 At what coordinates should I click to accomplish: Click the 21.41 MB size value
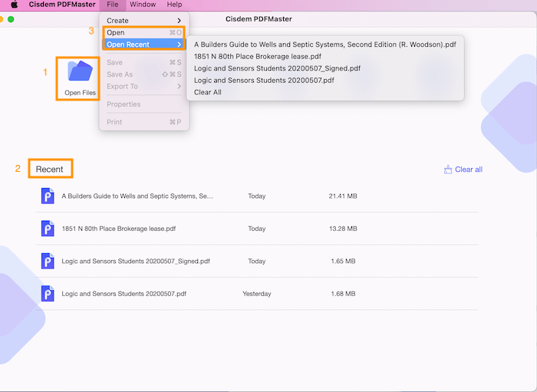[343, 196]
